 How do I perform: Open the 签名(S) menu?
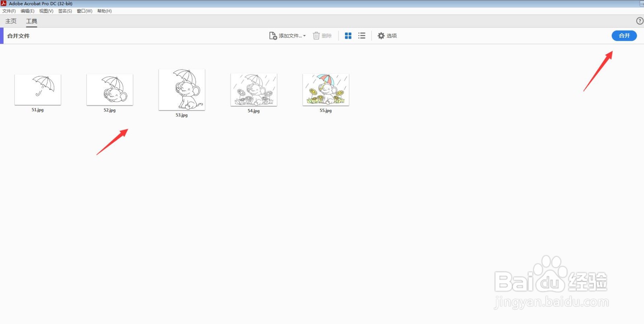65,11
